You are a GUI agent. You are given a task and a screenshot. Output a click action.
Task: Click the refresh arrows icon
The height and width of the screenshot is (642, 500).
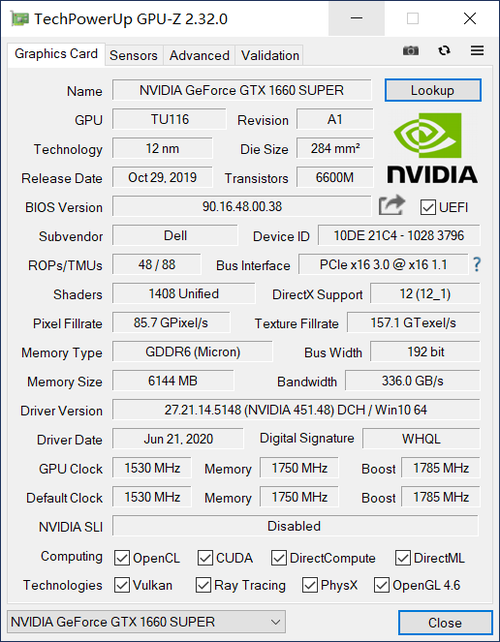click(x=444, y=51)
